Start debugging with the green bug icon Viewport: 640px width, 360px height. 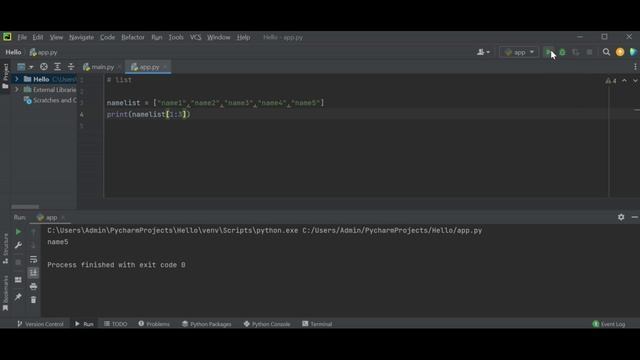pos(562,52)
